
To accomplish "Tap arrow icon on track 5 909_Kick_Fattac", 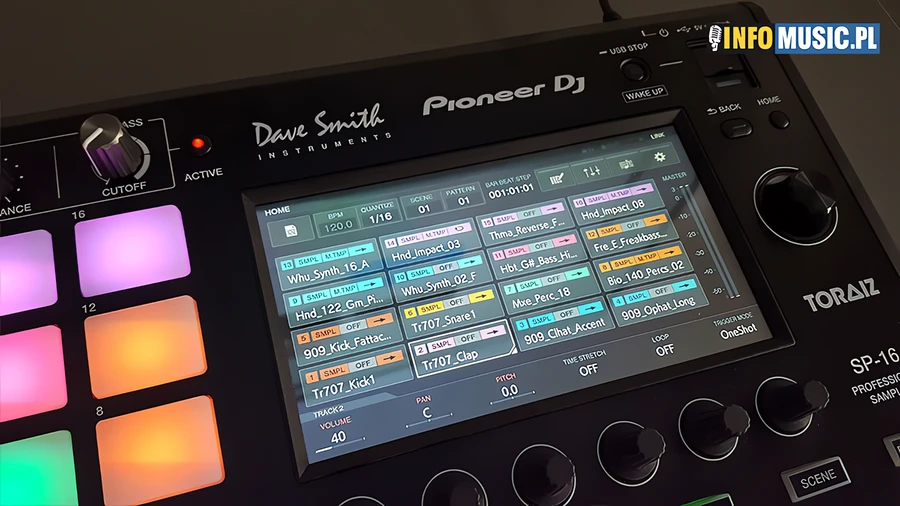I will pyautogui.click(x=379, y=320).
